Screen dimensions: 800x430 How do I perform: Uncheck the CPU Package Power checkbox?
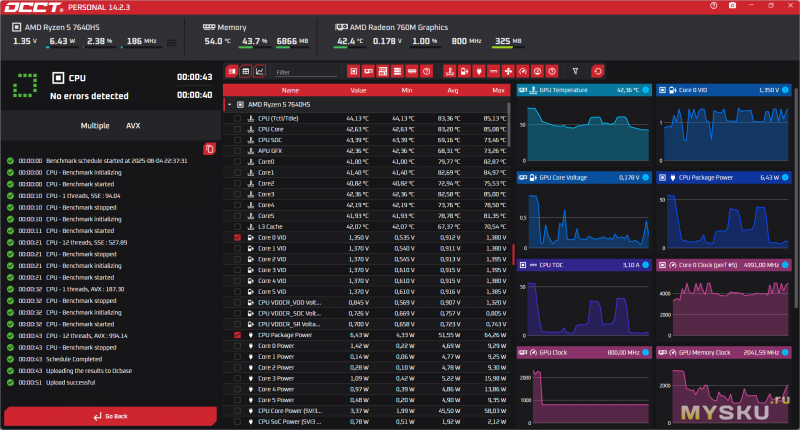point(237,335)
